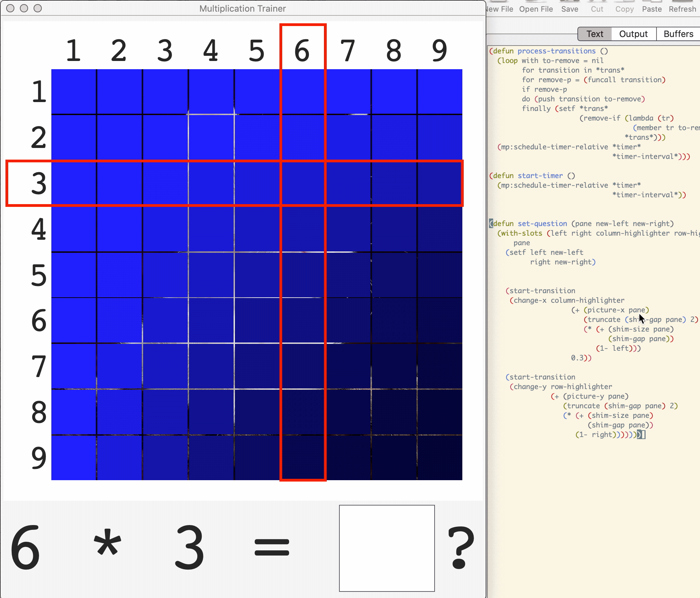Viewport: 700px width, 598px height.
Task: Click the darkest cell at column 9, row 9
Action: pyautogui.click(x=440, y=458)
